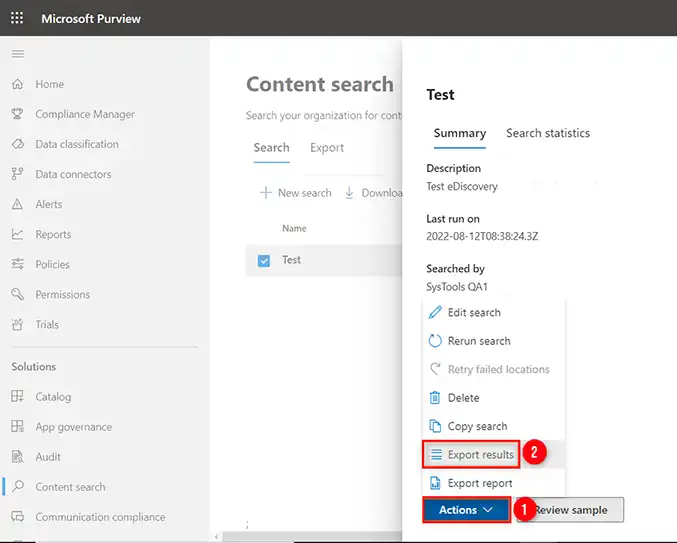Collapse the navigation hamburger menu

[x=18, y=54]
